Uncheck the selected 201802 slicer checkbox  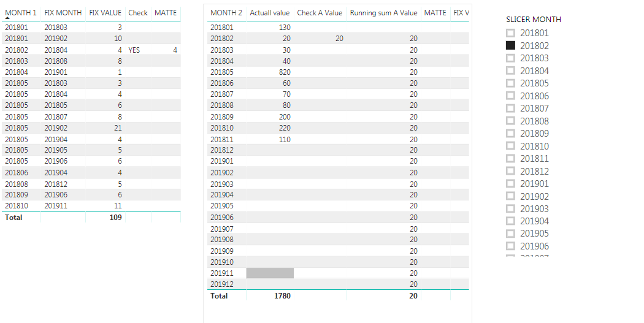510,45
